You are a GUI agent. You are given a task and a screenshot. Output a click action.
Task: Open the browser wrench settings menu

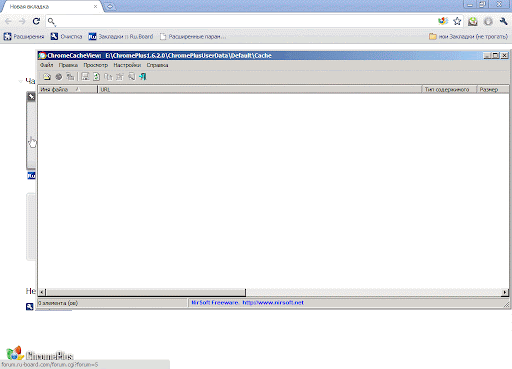pos(503,21)
